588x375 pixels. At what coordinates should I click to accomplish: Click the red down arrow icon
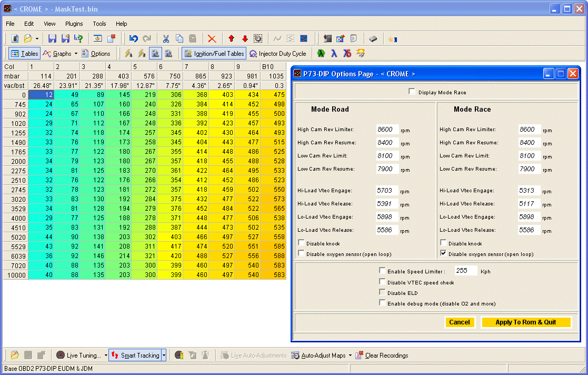point(245,38)
